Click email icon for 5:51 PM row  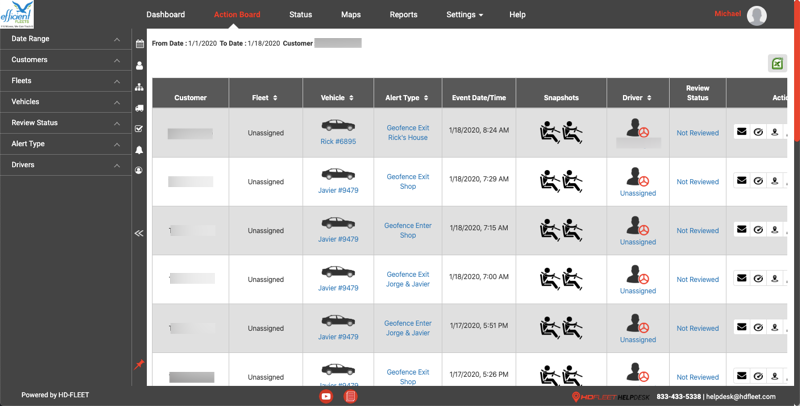tap(742, 327)
